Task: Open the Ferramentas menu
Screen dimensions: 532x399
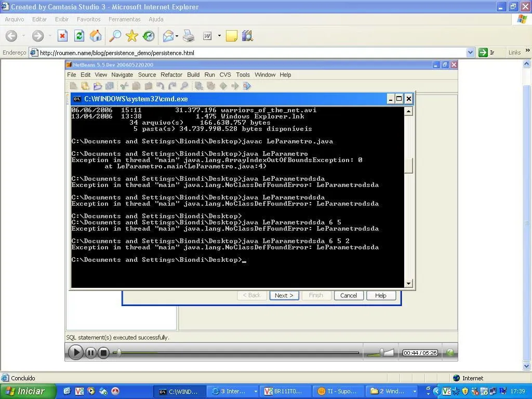Action: [125, 19]
